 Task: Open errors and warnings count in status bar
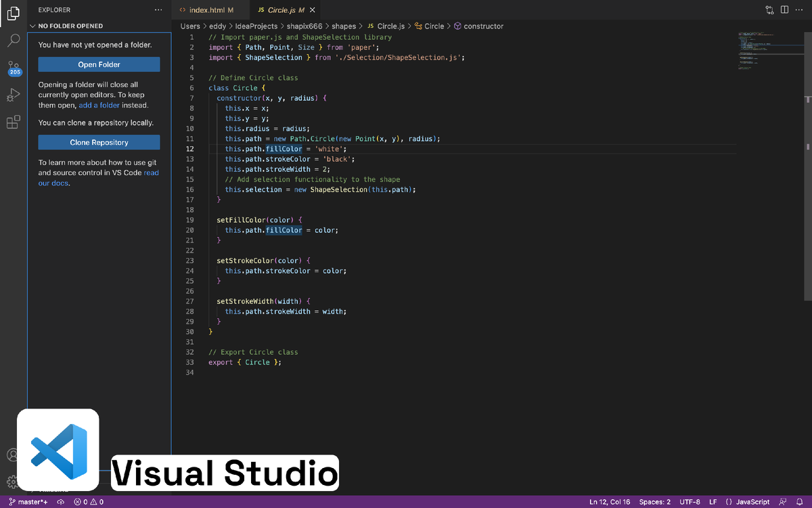click(89, 502)
